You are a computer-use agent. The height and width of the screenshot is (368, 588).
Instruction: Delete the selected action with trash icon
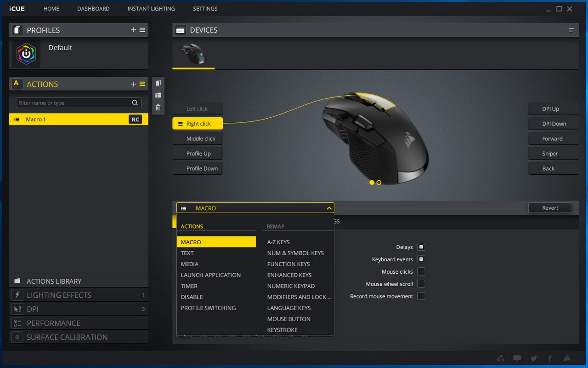click(158, 108)
